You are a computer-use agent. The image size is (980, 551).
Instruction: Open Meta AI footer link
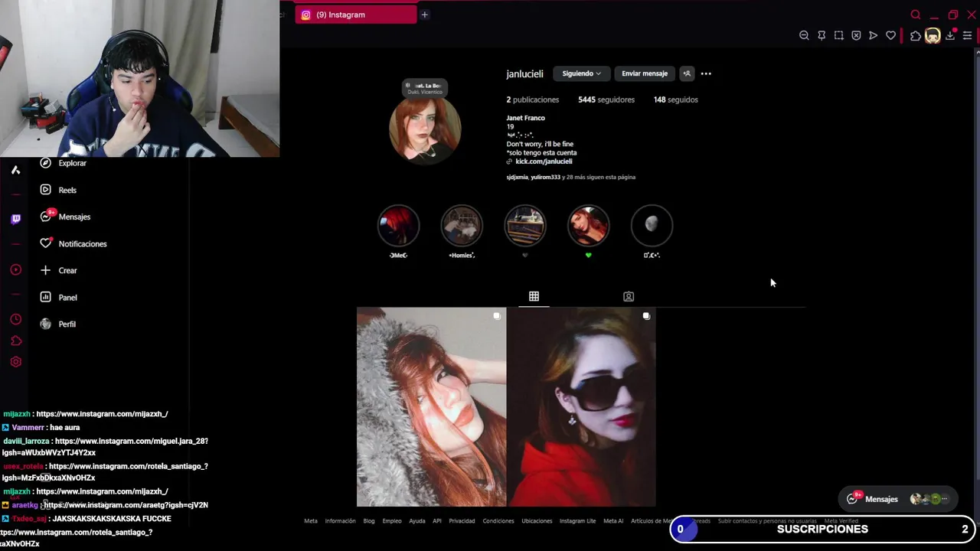click(613, 521)
